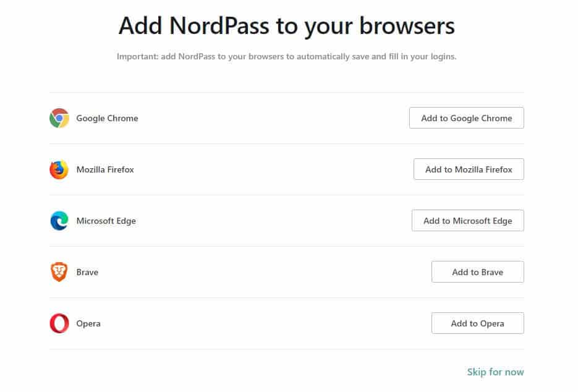Click the Opera browser name label
Image resolution: width=578 pixels, height=392 pixels.
(x=88, y=324)
